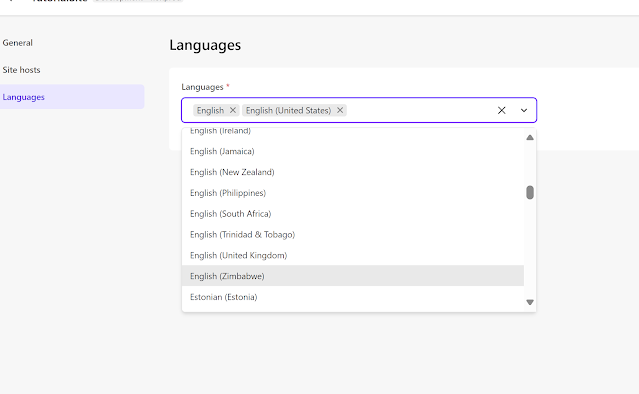Image resolution: width=639 pixels, height=394 pixels.
Task: Choose English (New Zealand) option
Action: 353,172
